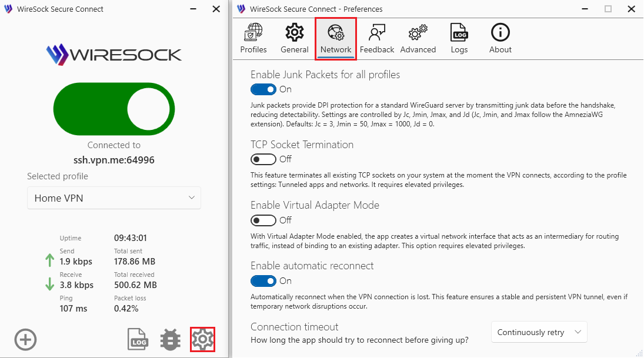This screenshot has height=358, width=644.
Task: Click the Enable Junk Packets heading
Action: [x=325, y=74]
